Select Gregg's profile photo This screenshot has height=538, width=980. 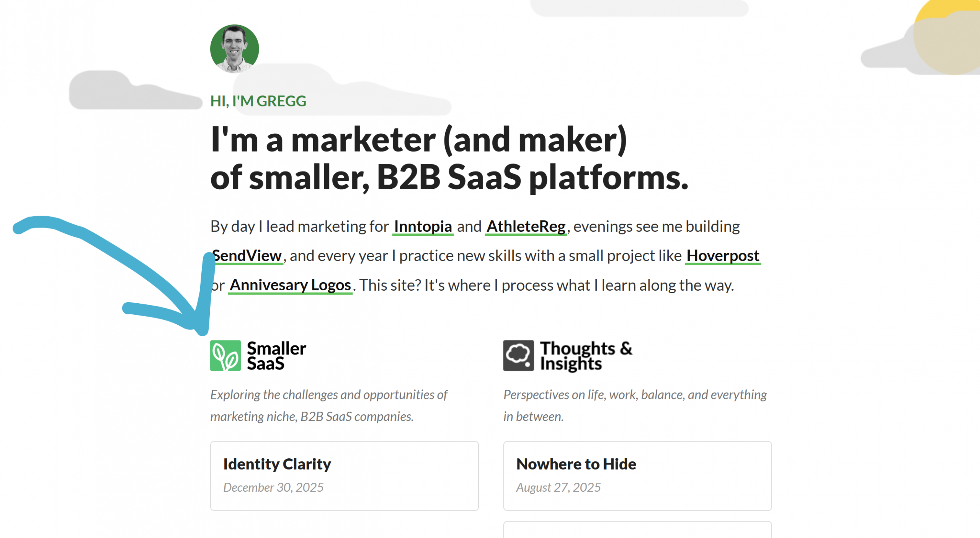click(234, 48)
